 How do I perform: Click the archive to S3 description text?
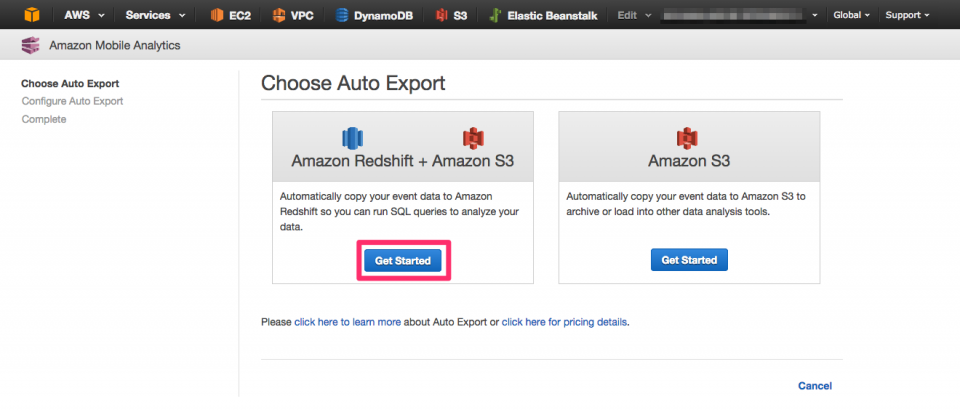[686, 204]
